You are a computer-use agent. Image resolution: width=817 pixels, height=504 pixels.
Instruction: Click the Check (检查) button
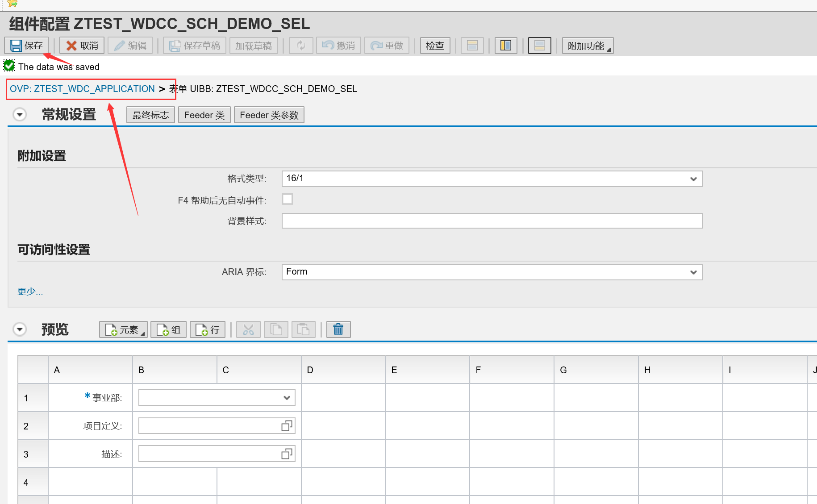tap(435, 46)
